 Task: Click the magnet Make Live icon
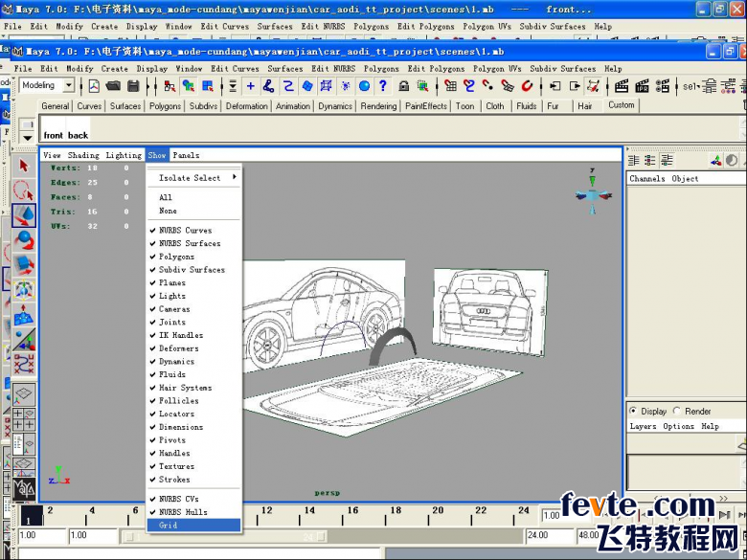coord(527,86)
